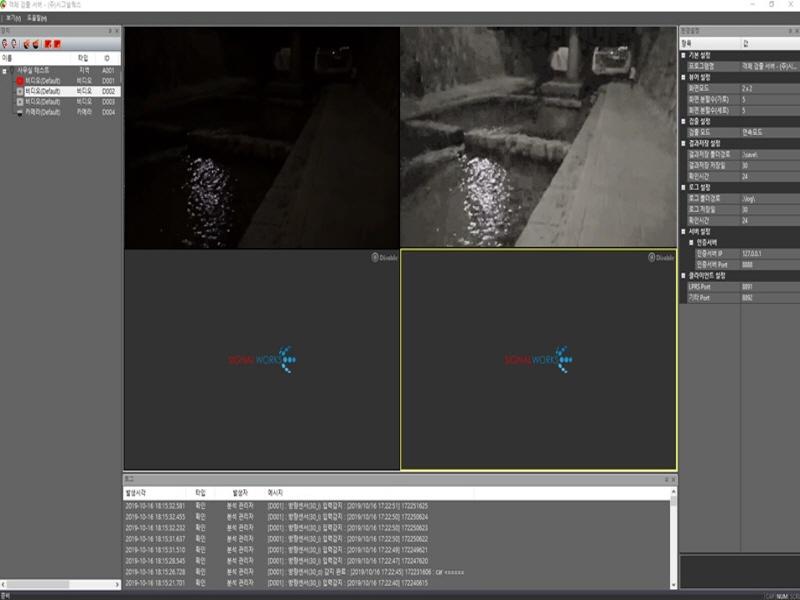The image size is (800, 600).
Task: Select log entry at 18:15:26.728
Action: pos(396,572)
